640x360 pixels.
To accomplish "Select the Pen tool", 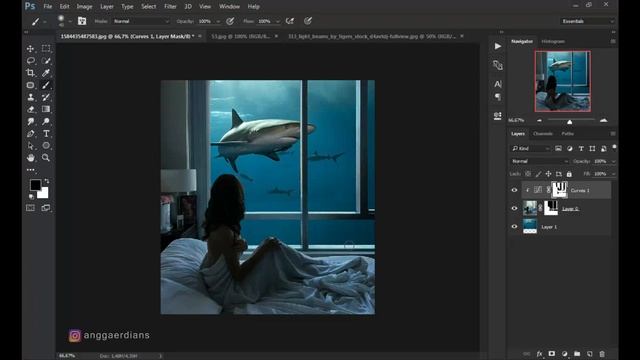I will coord(30,133).
